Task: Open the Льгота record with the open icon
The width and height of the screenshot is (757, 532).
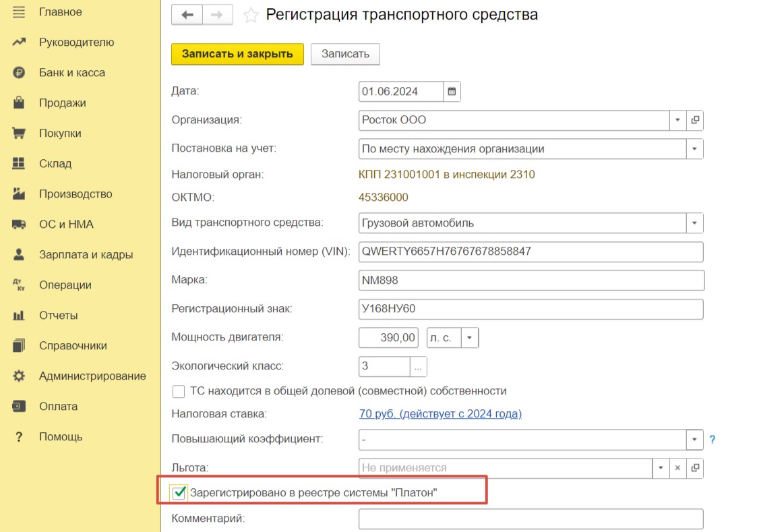Action: [695, 468]
